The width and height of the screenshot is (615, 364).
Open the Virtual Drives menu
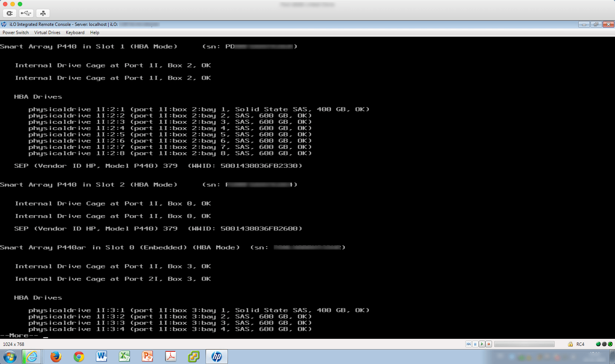pos(47,33)
